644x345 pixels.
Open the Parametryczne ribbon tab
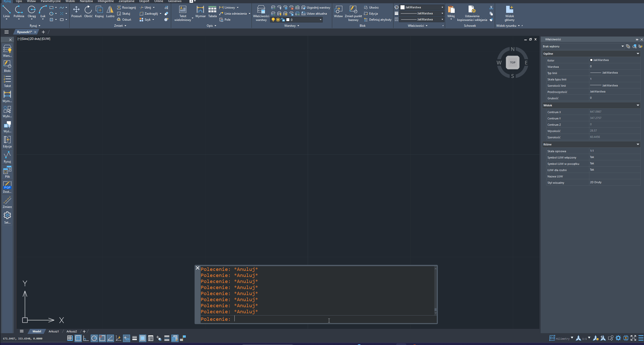(51, 1)
